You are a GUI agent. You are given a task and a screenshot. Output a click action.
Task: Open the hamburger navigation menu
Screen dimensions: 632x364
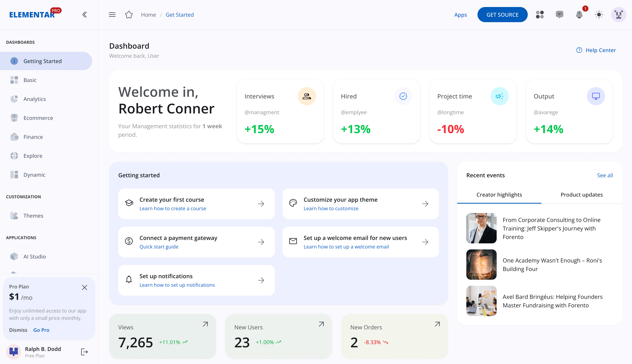point(112,15)
